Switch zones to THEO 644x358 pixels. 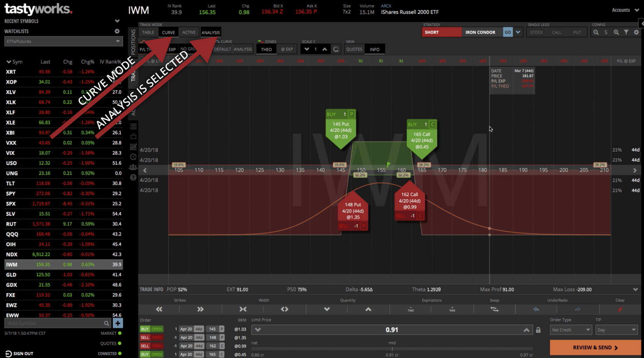[266, 49]
